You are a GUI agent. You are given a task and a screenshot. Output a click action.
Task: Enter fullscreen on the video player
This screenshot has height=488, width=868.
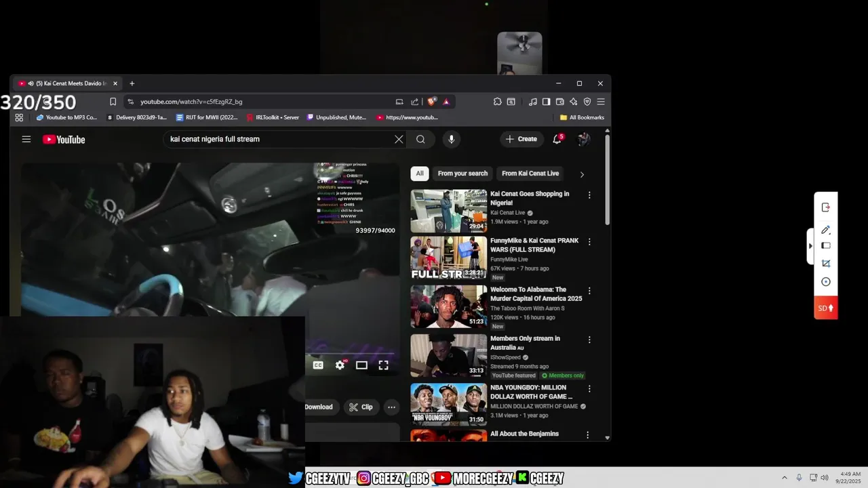[383, 365]
